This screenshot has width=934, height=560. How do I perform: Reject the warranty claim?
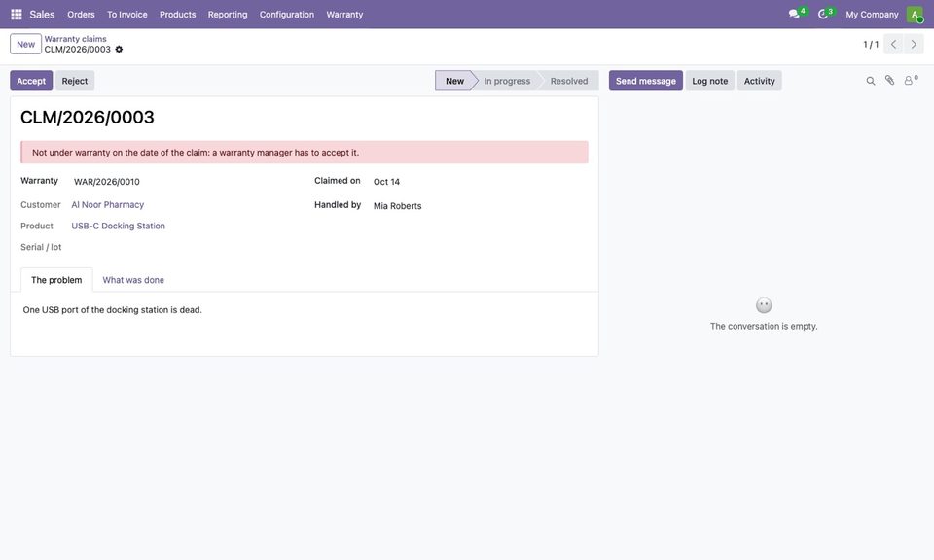click(x=75, y=81)
